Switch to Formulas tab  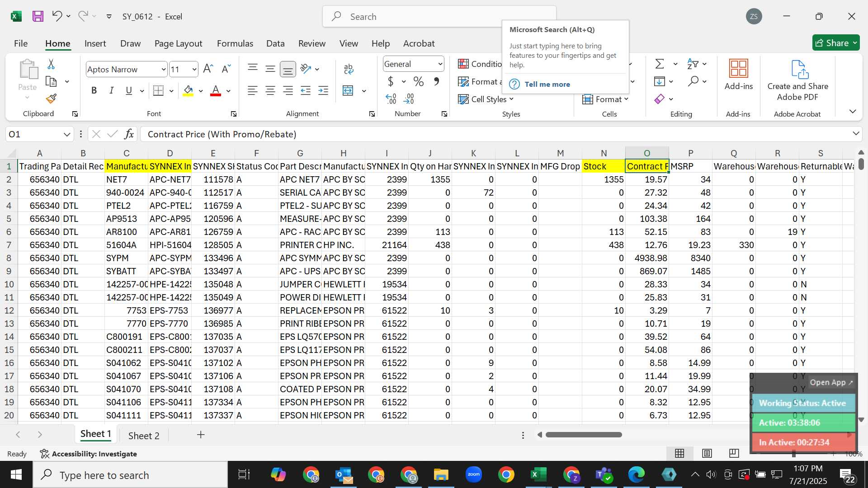point(235,43)
